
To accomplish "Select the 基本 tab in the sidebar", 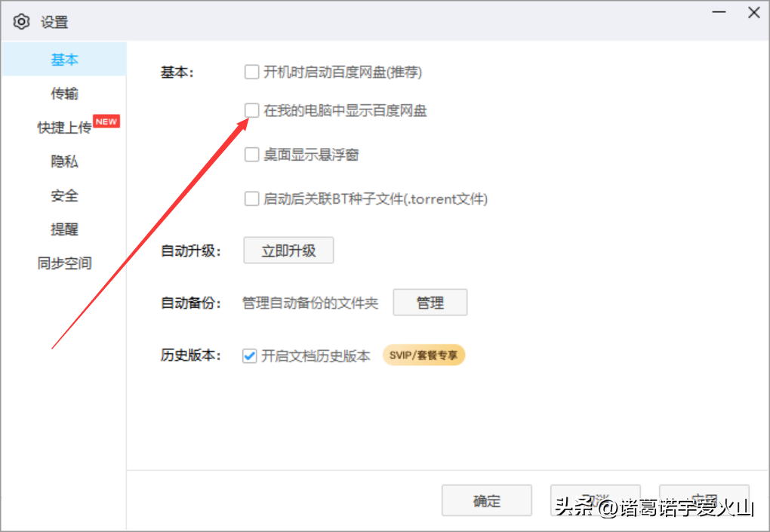I will tap(64, 60).
